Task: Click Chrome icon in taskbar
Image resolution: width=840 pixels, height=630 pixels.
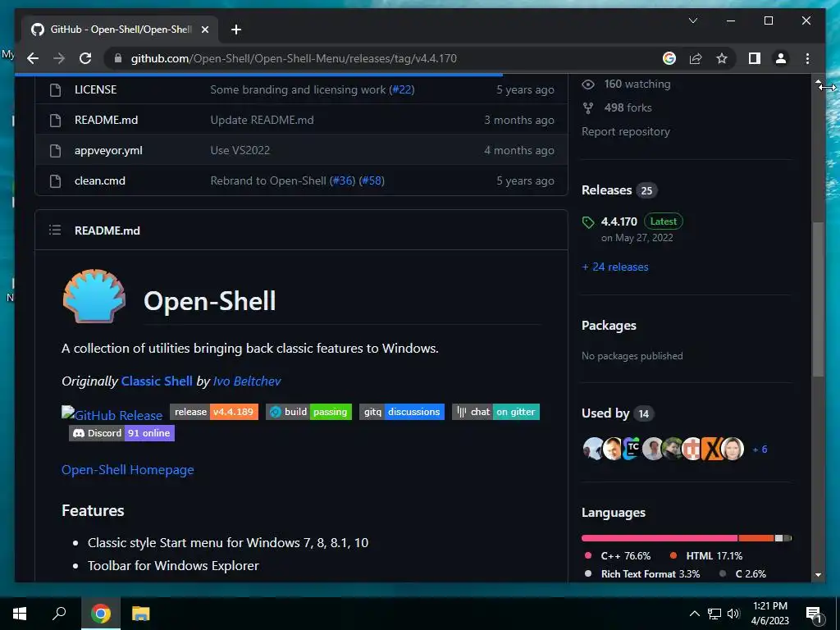Action: pos(101,614)
